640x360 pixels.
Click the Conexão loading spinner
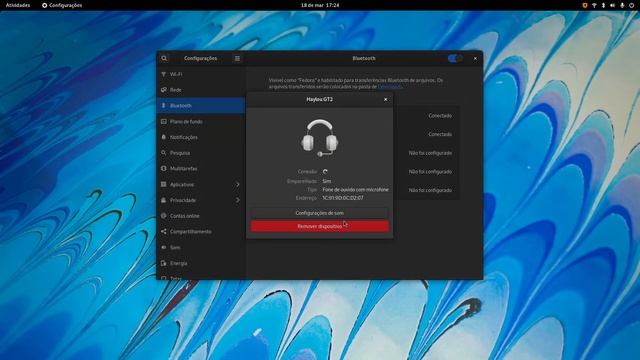[325, 172]
